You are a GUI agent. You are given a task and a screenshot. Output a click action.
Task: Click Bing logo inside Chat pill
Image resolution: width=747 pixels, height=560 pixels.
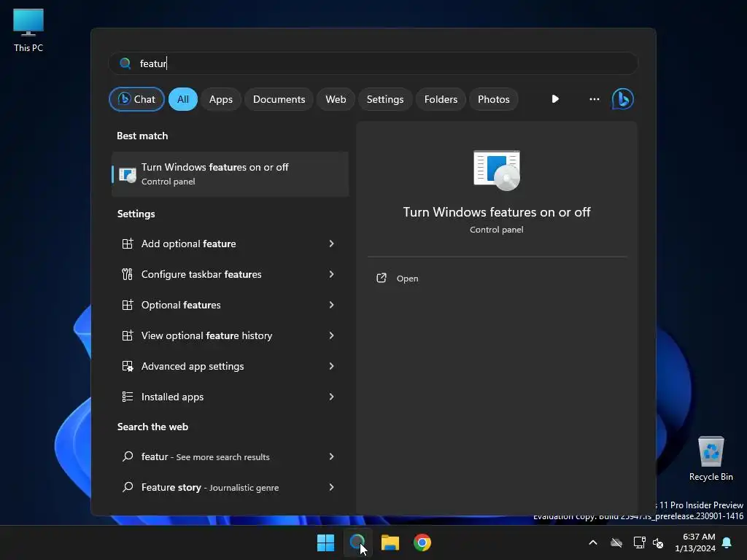[x=124, y=99]
